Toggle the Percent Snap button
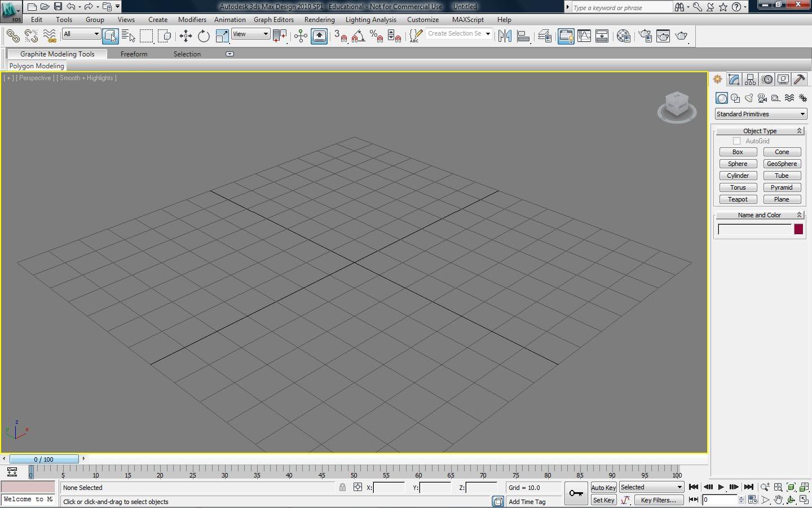Image resolution: width=812 pixels, height=508 pixels. (376, 36)
